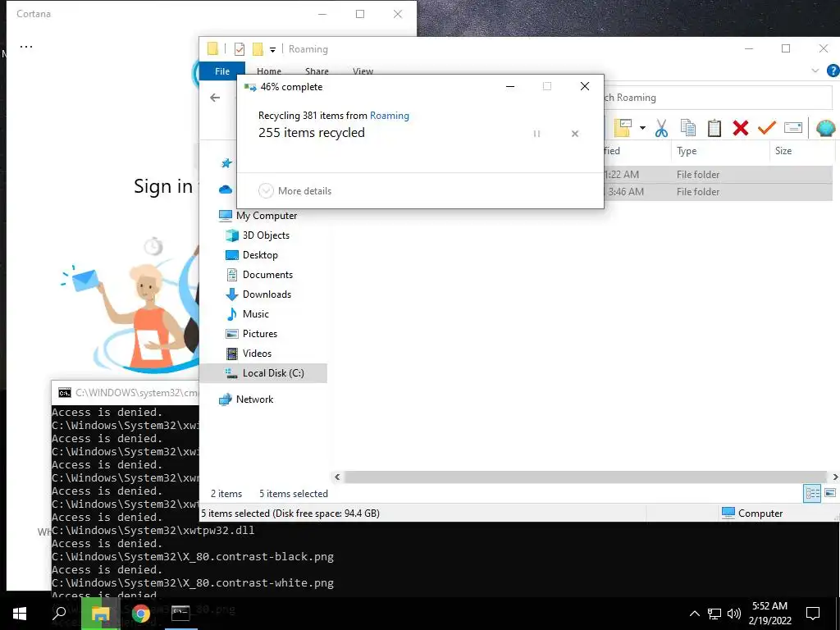Open the Cortana three-dots menu
Image resolution: width=840 pixels, height=630 pixels.
coord(26,47)
